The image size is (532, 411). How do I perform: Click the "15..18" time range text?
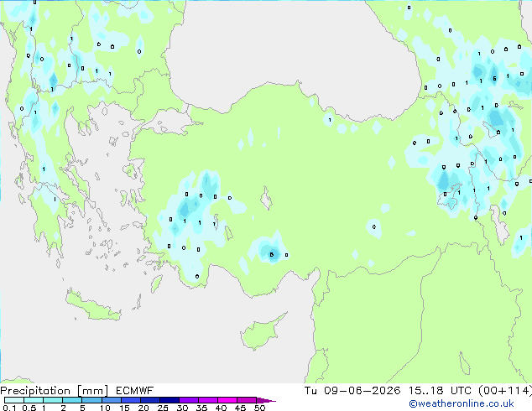(x=425, y=391)
